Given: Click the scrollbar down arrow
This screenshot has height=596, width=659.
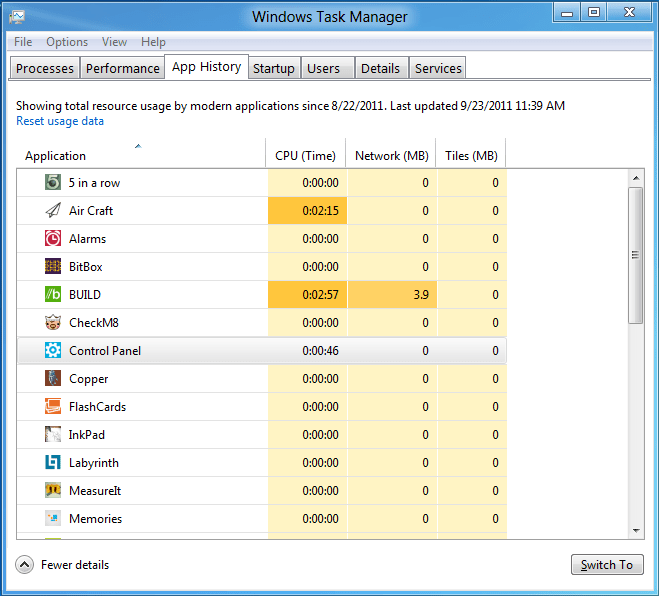Looking at the screenshot, I should (x=636, y=531).
